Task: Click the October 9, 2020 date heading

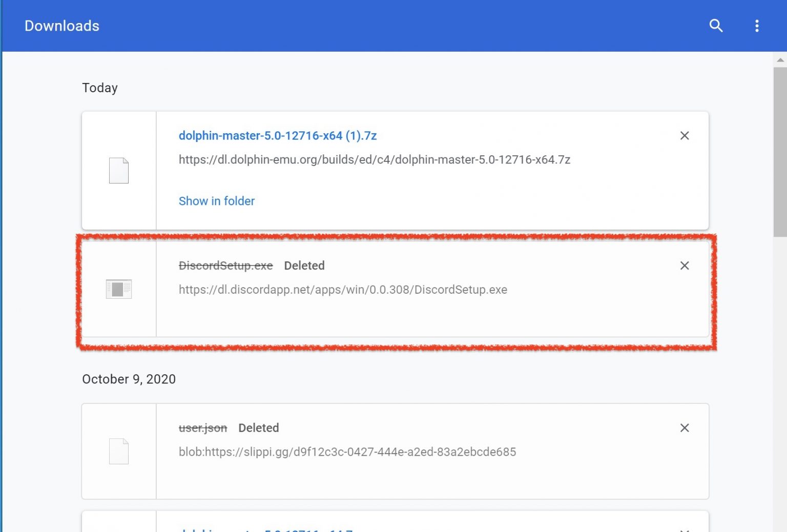Action: [129, 379]
